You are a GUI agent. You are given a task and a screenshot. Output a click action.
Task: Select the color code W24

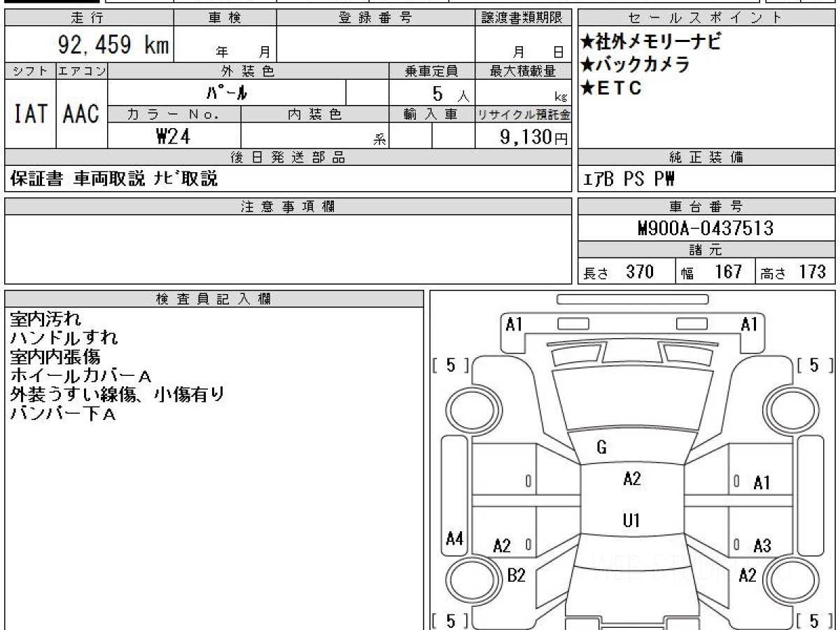[174, 136]
